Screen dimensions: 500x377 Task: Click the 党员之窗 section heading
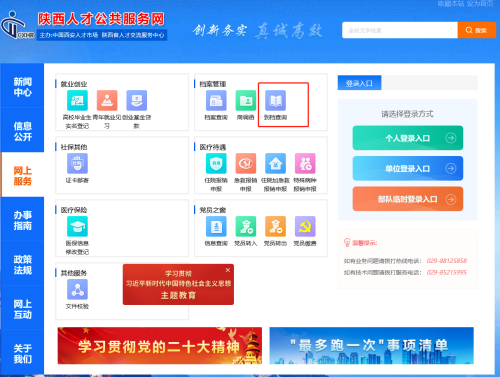pyautogui.click(x=213, y=210)
